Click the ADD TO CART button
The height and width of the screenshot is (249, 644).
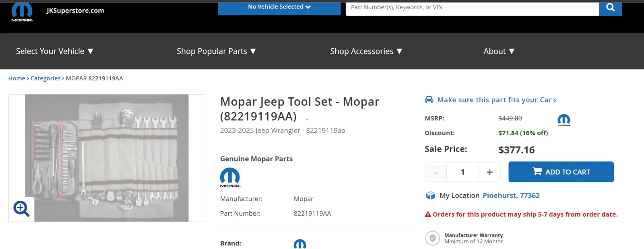(x=561, y=172)
